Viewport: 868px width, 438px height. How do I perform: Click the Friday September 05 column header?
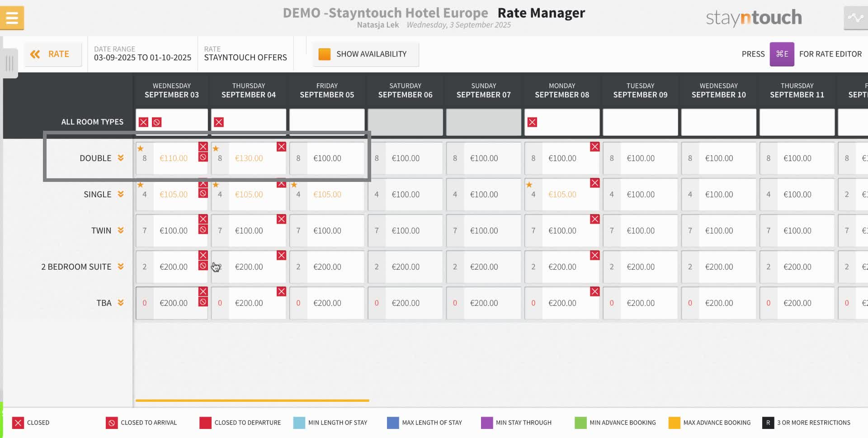click(x=327, y=90)
